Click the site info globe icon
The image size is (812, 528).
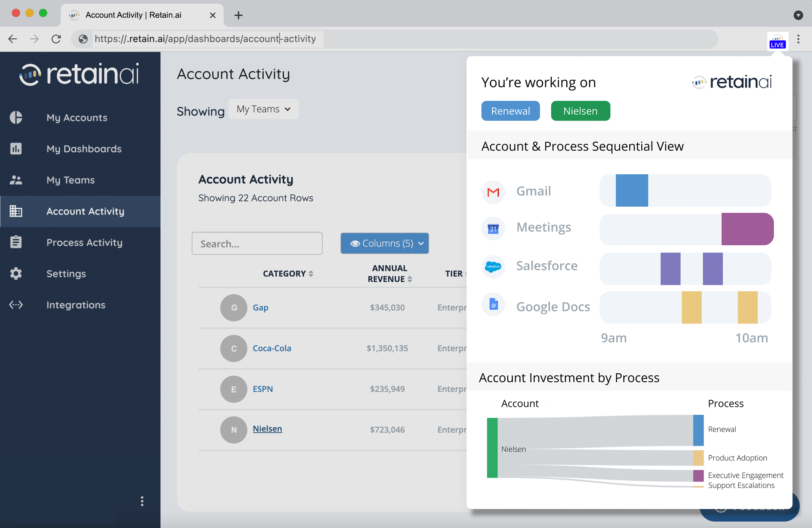pyautogui.click(x=83, y=39)
